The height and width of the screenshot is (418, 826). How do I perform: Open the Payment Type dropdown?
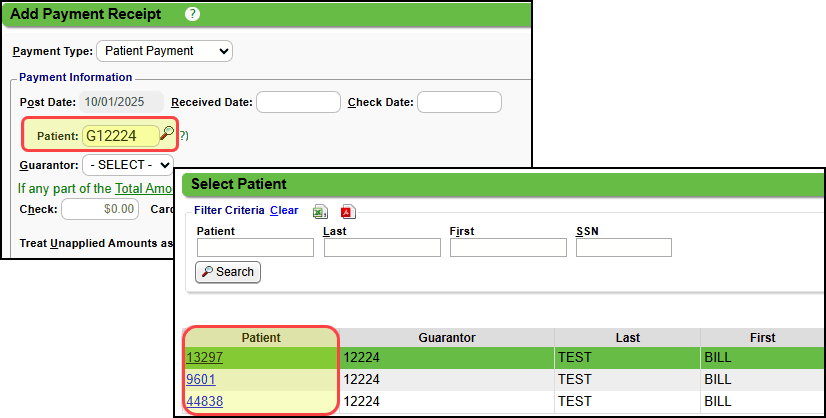164,50
